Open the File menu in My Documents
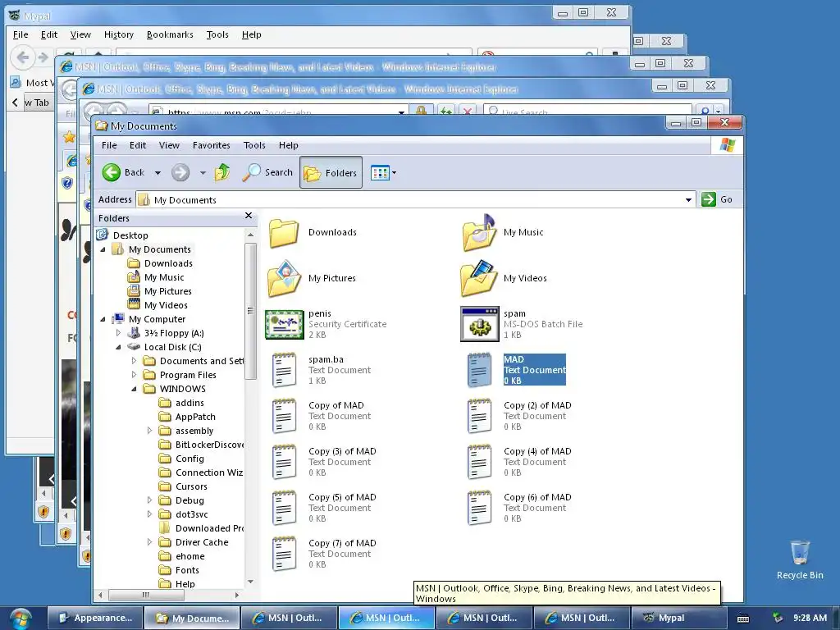Viewport: 840px width, 630px height. pos(109,145)
